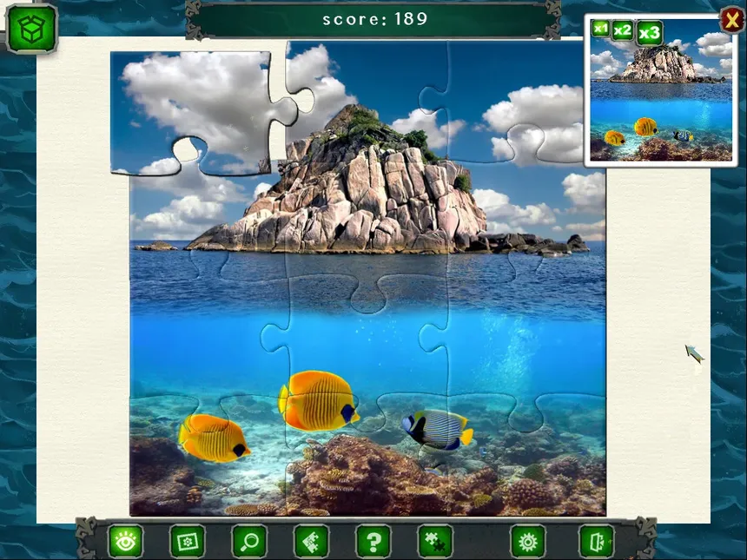Click the scattered puzzle pieces button
This screenshot has width=747, height=560.
(435, 542)
